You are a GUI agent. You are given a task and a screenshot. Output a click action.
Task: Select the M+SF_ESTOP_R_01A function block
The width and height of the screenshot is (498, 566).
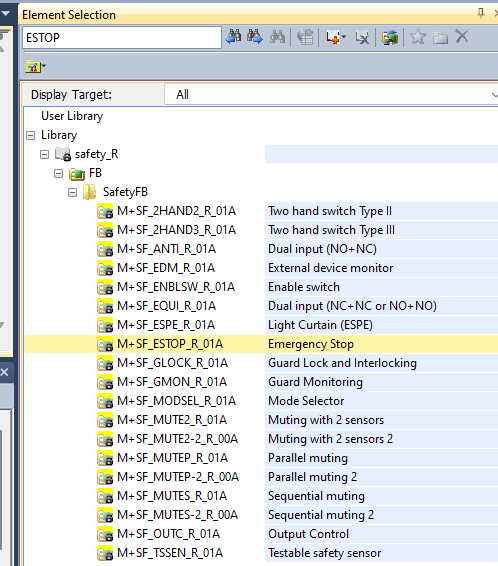click(170, 344)
